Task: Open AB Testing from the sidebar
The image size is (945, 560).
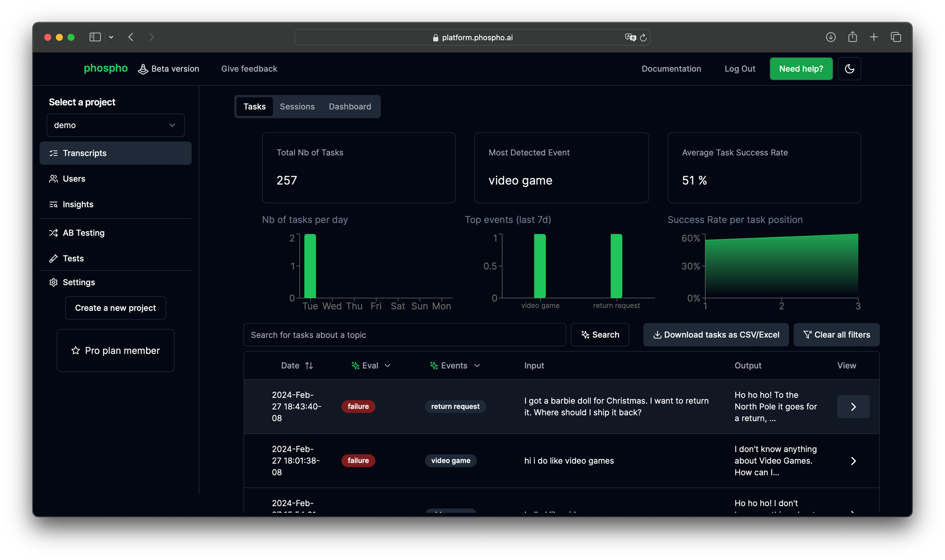Action: pos(83,233)
